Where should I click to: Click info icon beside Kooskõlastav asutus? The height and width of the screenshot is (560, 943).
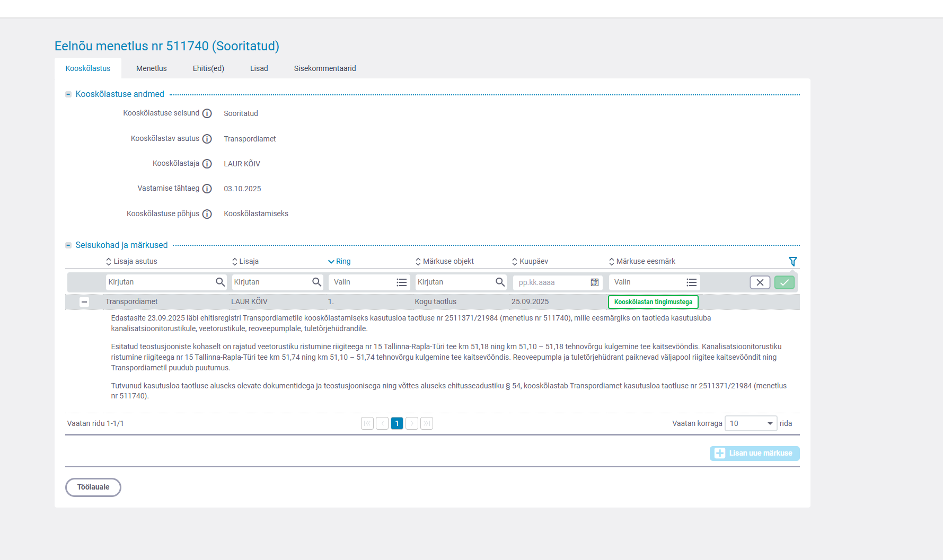pos(207,139)
